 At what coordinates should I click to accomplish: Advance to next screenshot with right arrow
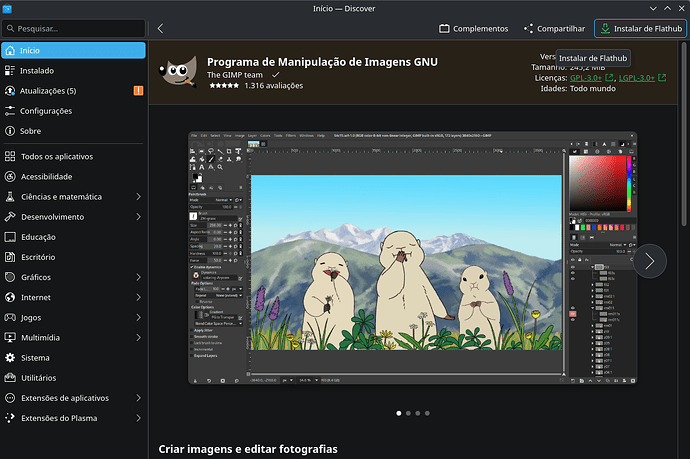click(x=649, y=261)
